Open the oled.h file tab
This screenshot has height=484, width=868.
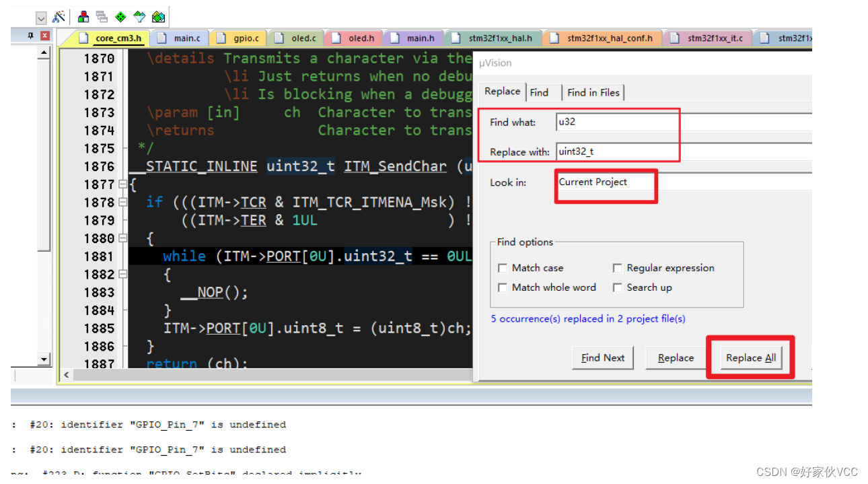[354, 38]
